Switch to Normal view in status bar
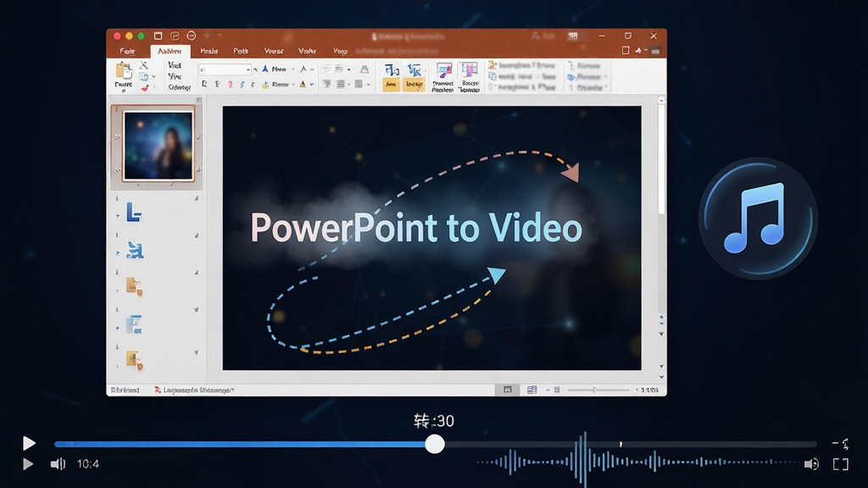Viewport: 868px width, 488px height. (508, 390)
